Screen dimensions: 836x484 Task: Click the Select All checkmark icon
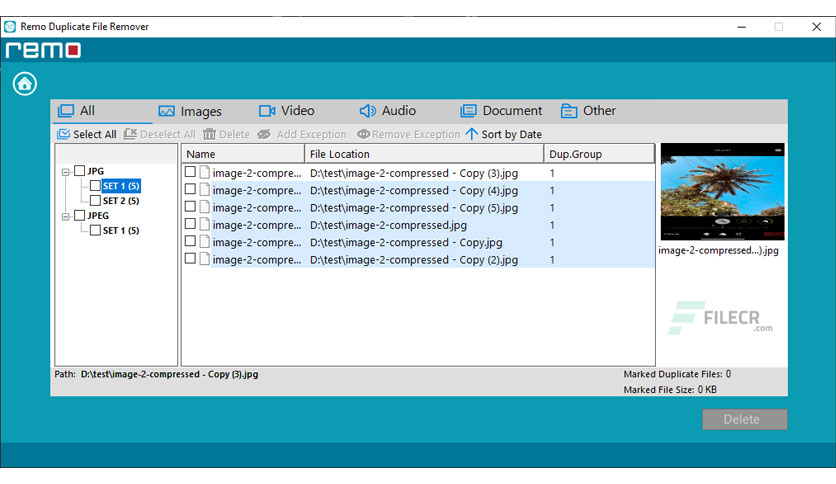click(63, 134)
